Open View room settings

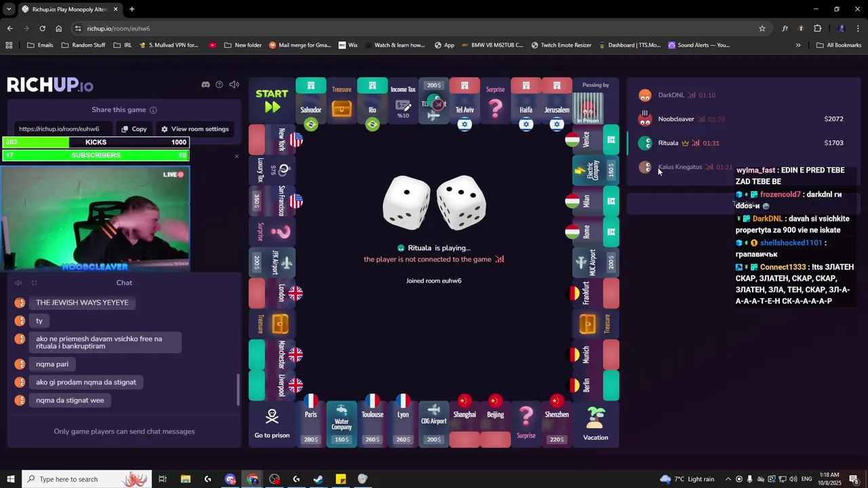point(195,129)
